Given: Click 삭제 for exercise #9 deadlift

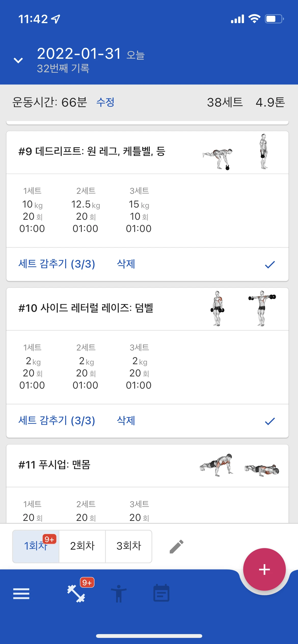Looking at the screenshot, I should [126, 264].
